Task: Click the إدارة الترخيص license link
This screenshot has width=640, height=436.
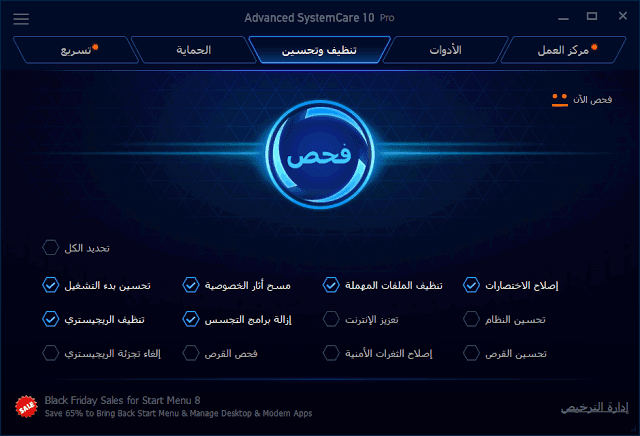Action: click(x=586, y=407)
